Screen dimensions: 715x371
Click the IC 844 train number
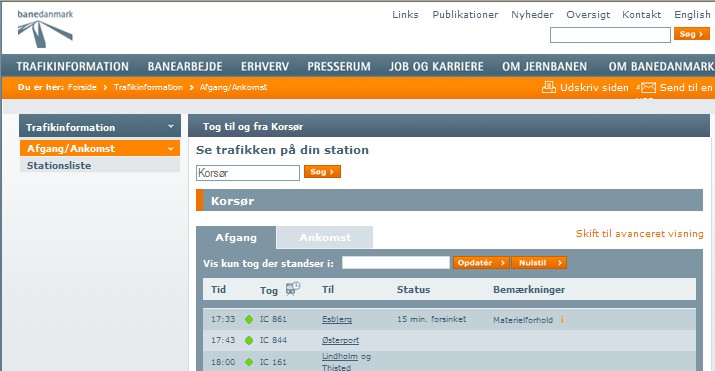point(273,340)
